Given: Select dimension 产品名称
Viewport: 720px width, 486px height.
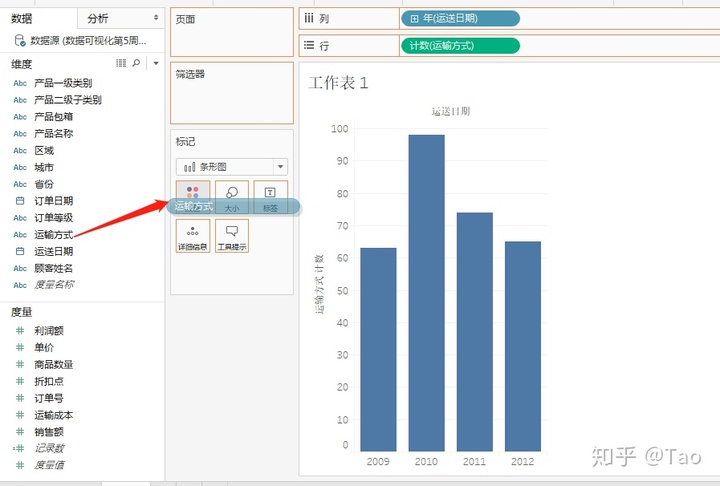Looking at the screenshot, I should tap(53, 134).
